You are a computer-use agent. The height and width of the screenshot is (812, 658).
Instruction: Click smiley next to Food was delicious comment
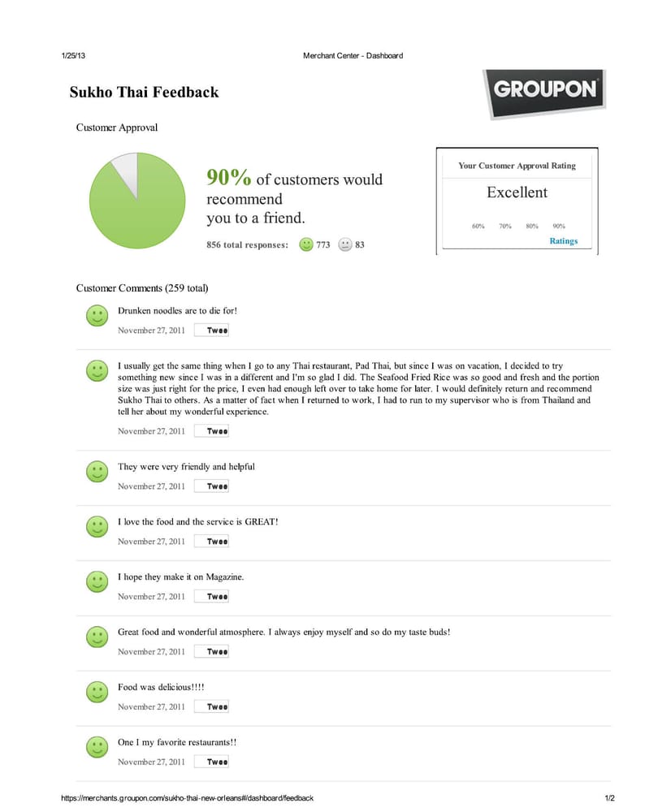[x=97, y=692]
